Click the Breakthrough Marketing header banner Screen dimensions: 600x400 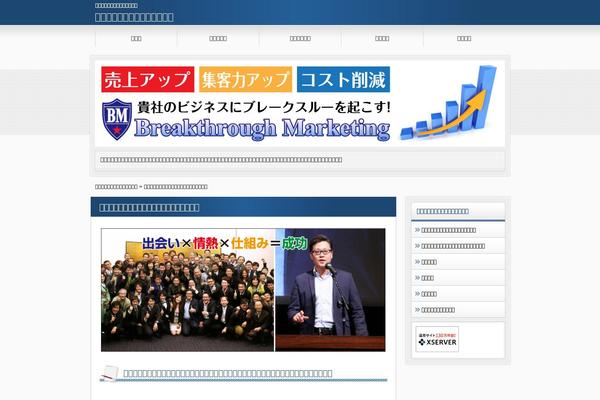click(300, 103)
